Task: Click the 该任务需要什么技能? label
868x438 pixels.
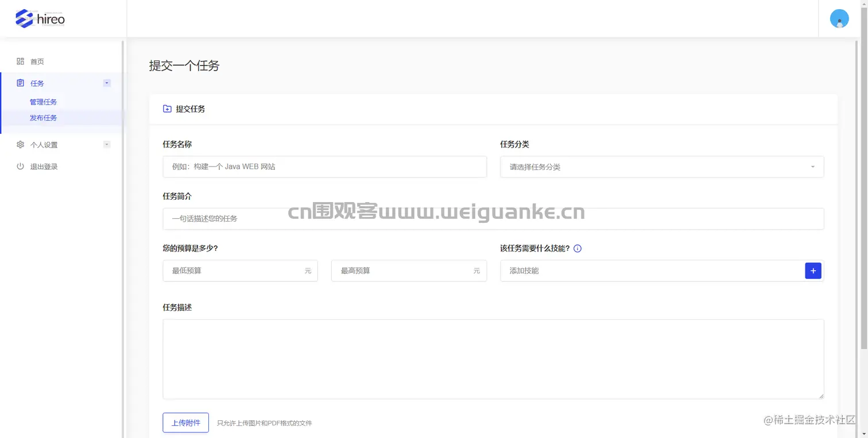Action: tap(535, 249)
